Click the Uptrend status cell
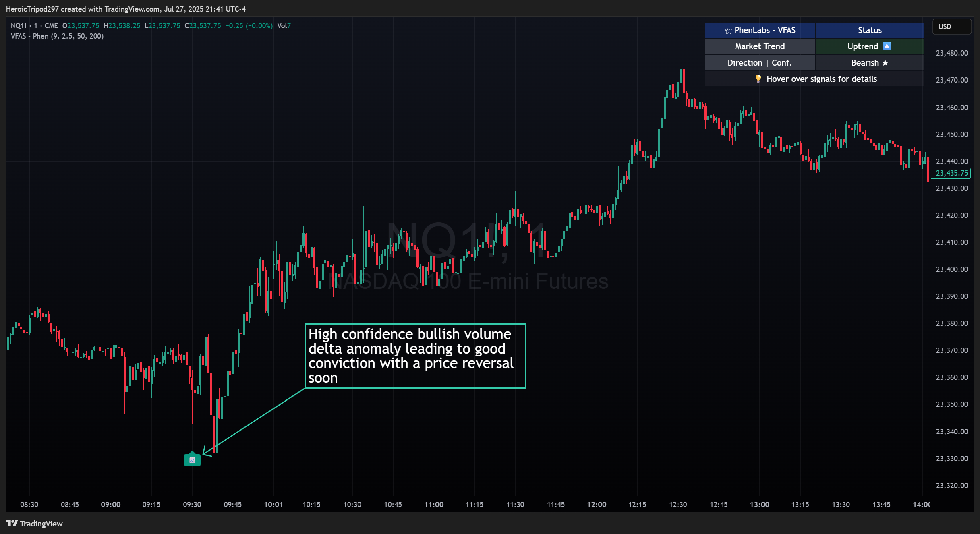This screenshot has height=534, width=980. [870, 46]
